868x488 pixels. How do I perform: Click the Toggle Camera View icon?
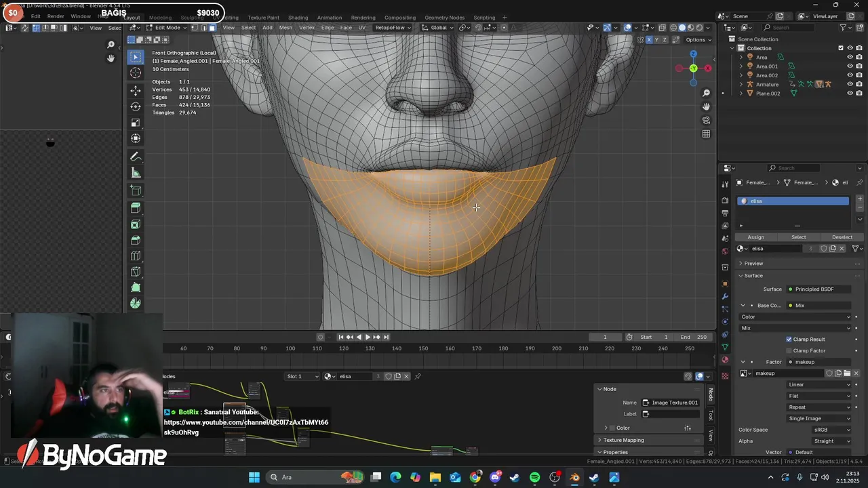click(x=706, y=120)
